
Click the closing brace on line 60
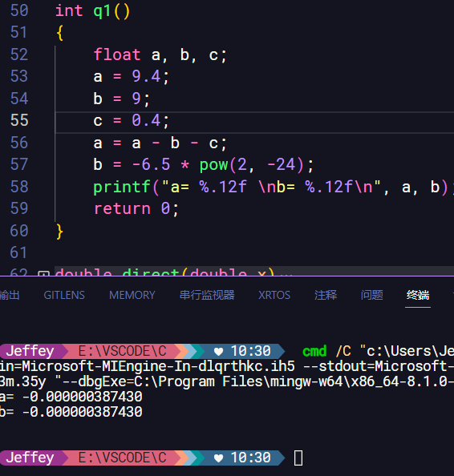(x=59, y=232)
